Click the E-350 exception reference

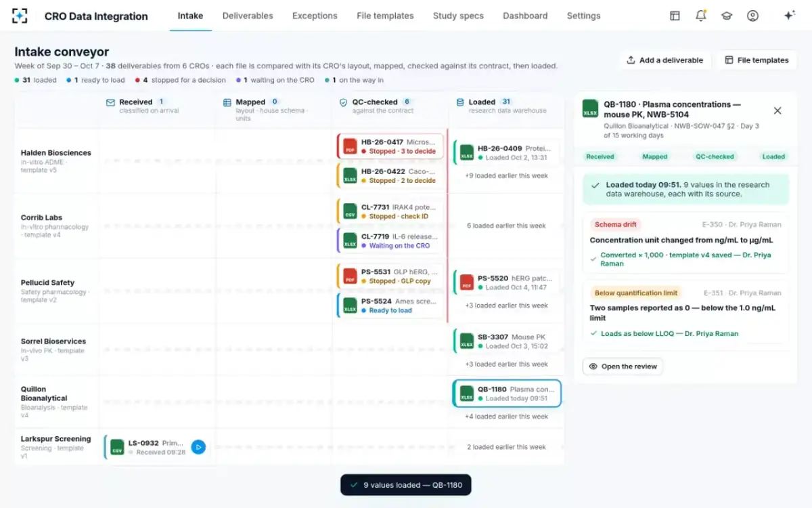(x=713, y=224)
